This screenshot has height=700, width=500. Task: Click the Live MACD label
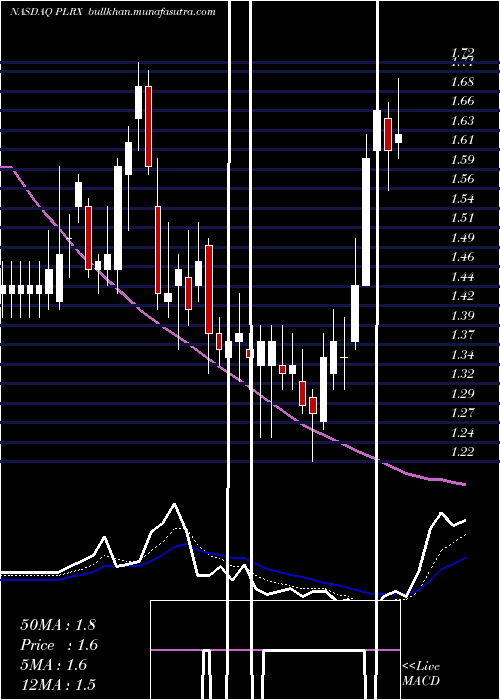pyautogui.click(x=421, y=674)
